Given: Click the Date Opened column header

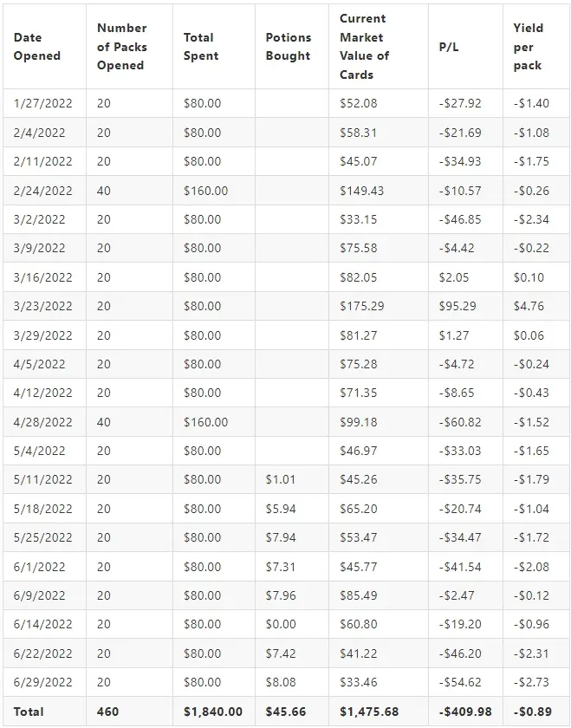Looking at the screenshot, I should coord(37,47).
